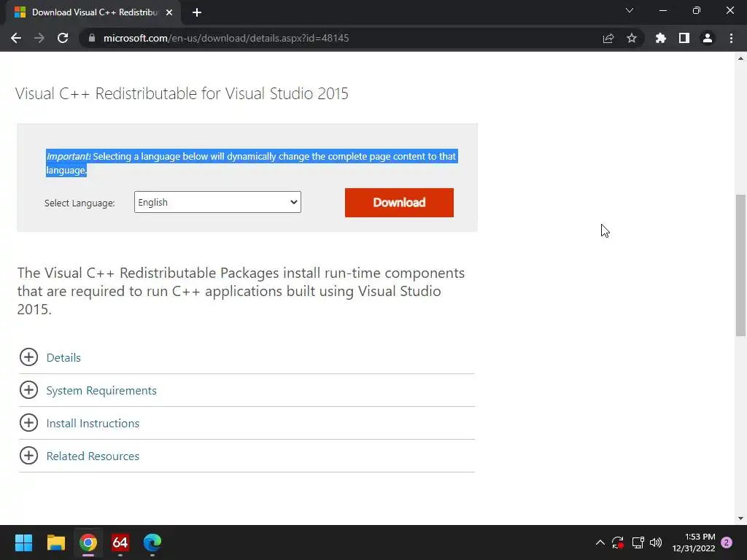The width and height of the screenshot is (747, 560).
Task: Open the Select Language dropdown
Action: point(217,203)
